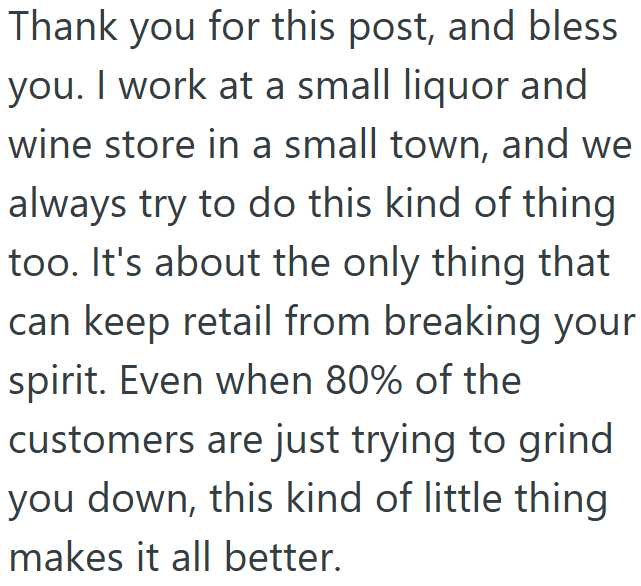Viewport: 641px width, 586px height.
Task: Click the word 'spirit'
Action: 54,381
